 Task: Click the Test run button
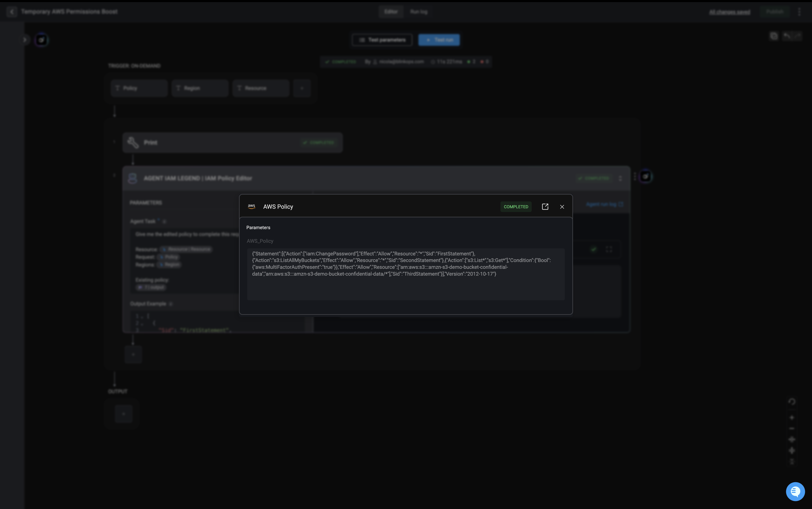(x=439, y=40)
